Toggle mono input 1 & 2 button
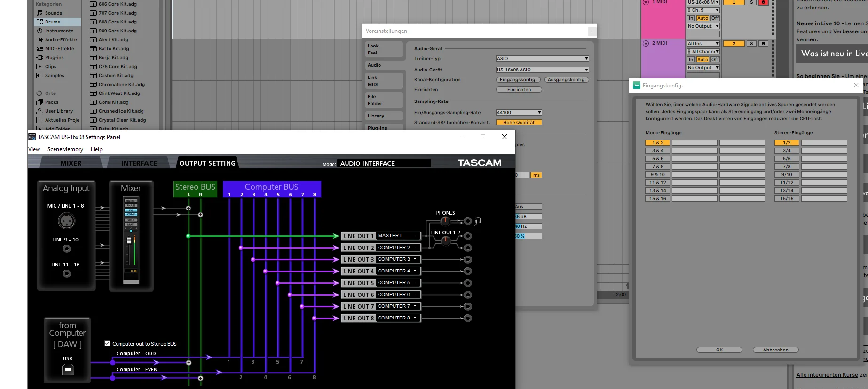Viewport: 868px width, 389px height. point(657,143)
